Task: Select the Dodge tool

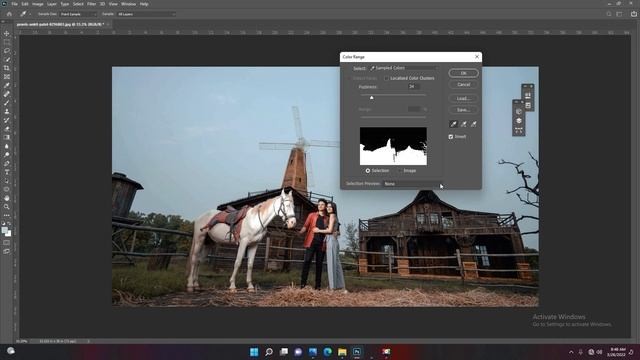Action: 7,155
